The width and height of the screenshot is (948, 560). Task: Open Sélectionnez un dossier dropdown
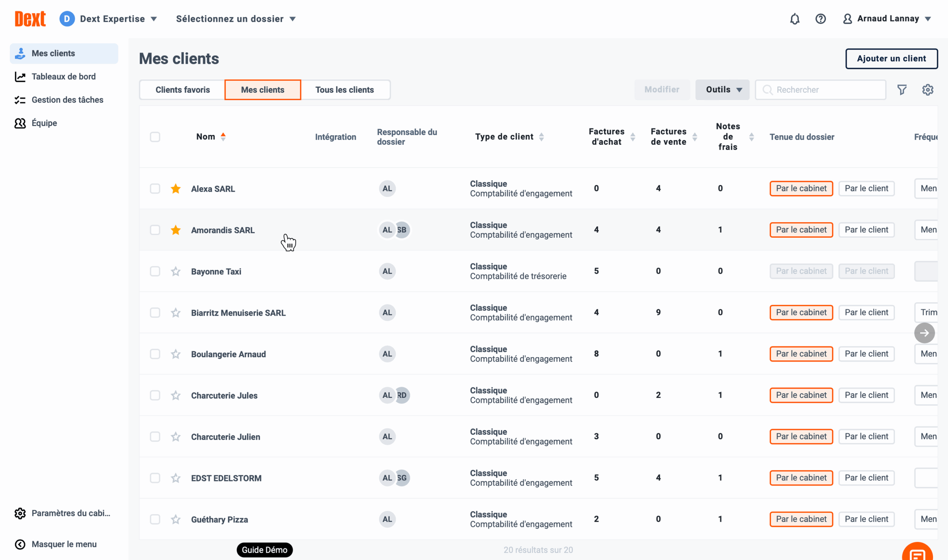coord(236,19)
